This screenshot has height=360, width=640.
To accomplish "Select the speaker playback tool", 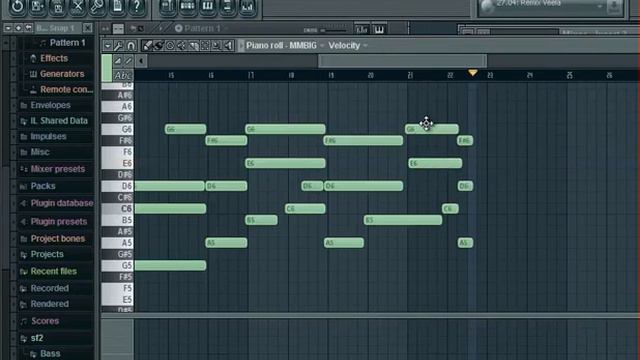I will tap(228, 45).
